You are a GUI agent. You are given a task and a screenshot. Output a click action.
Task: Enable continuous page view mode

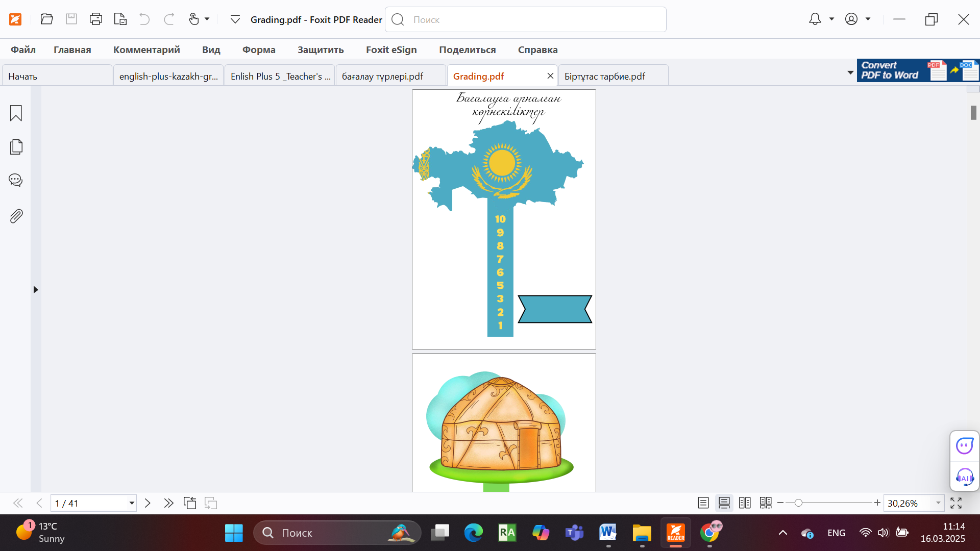(724, 503)
